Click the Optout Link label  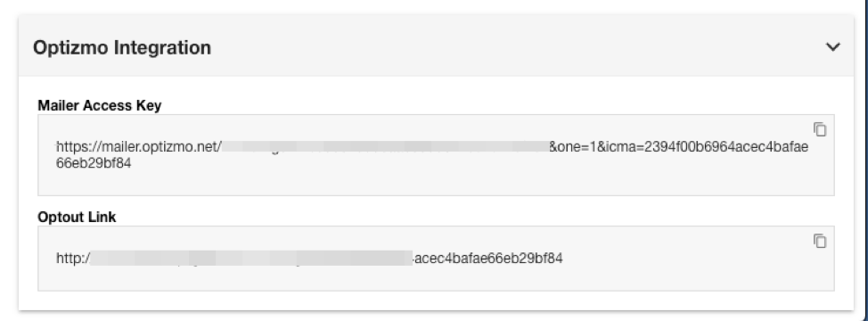point(77,217)
